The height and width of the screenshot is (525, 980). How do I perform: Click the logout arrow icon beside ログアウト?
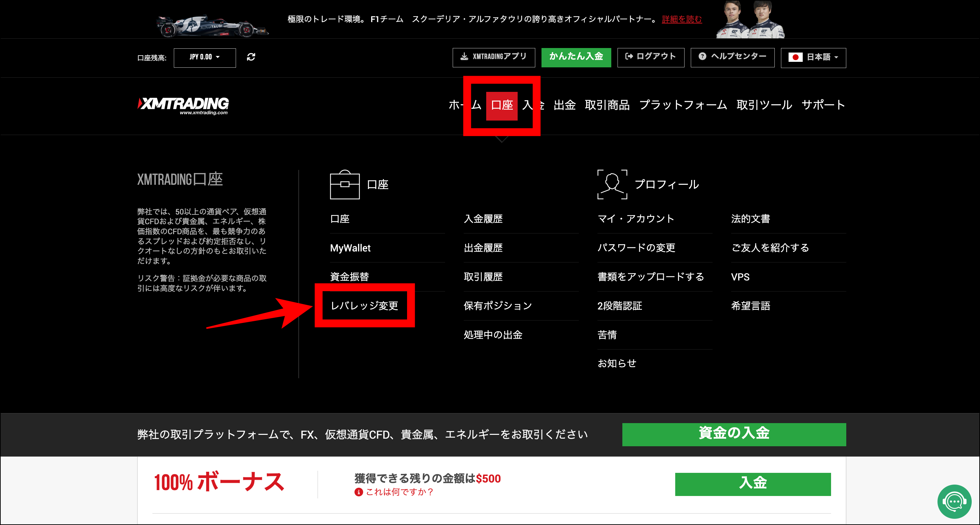click(x=629, y=57)
